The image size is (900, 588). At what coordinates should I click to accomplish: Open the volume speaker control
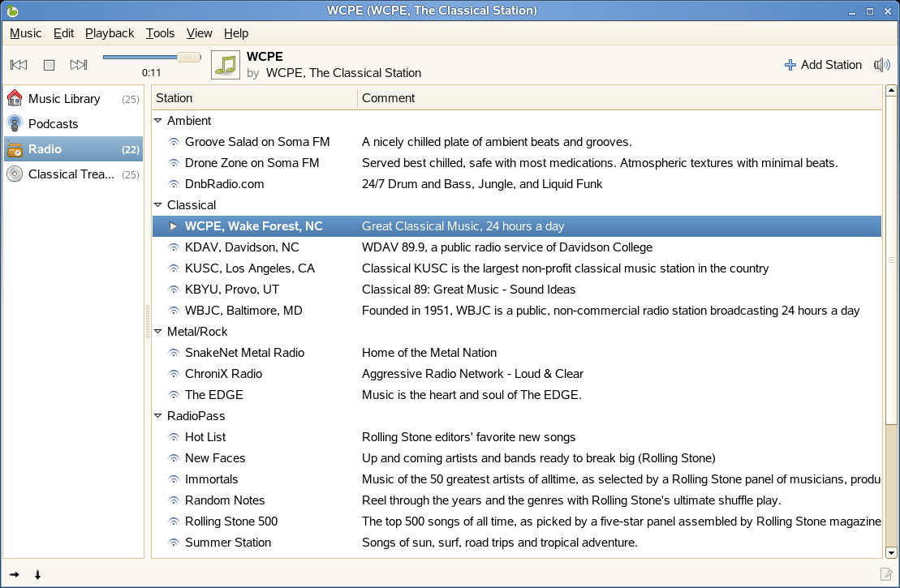point(881,65)
